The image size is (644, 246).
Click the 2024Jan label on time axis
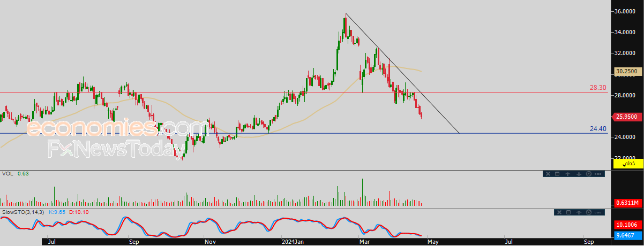(293, 242)
